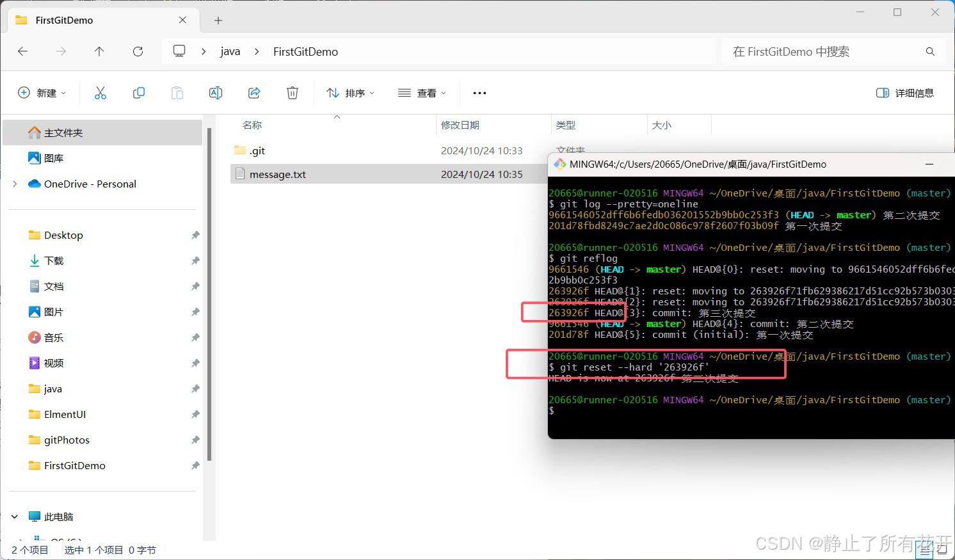Click pin icon next to ElmentUI

[x=195, y=414]
